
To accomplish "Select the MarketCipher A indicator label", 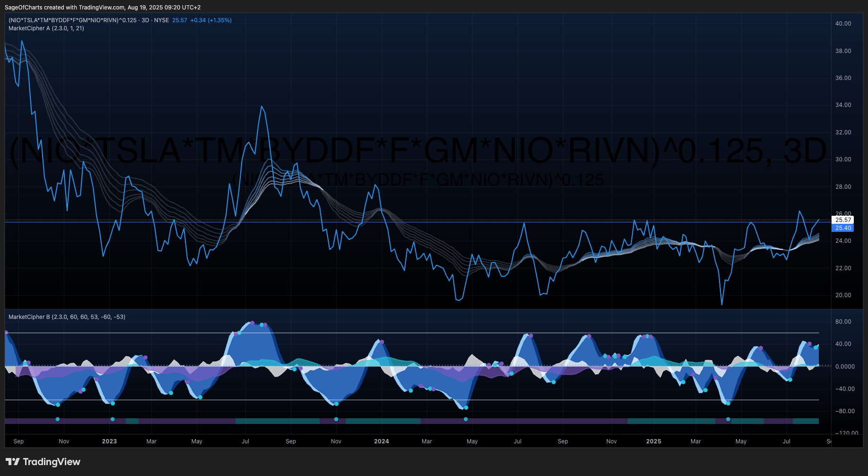I will tap(46, 28).
